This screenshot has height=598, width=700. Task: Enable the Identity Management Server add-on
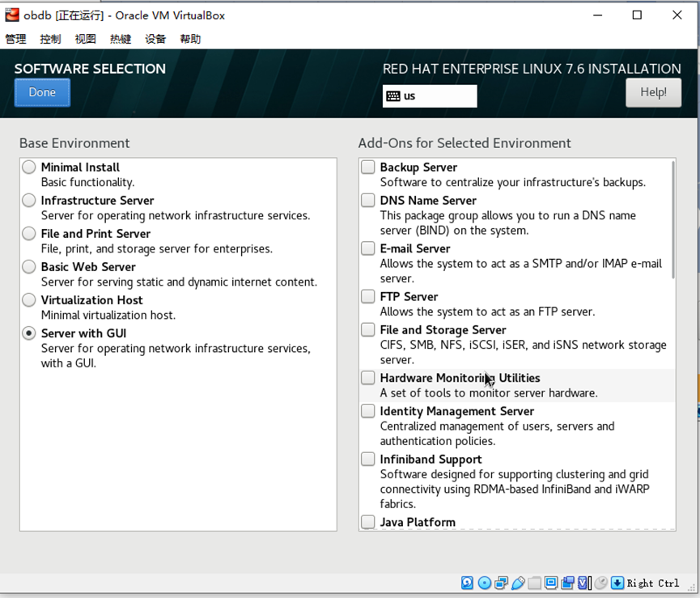pyautogui.click(x=367, y=411)
